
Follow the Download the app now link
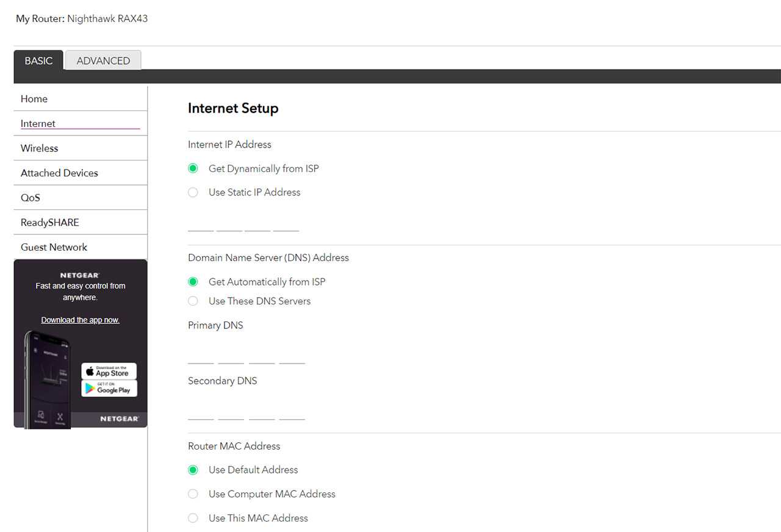[x=80, y=320]
